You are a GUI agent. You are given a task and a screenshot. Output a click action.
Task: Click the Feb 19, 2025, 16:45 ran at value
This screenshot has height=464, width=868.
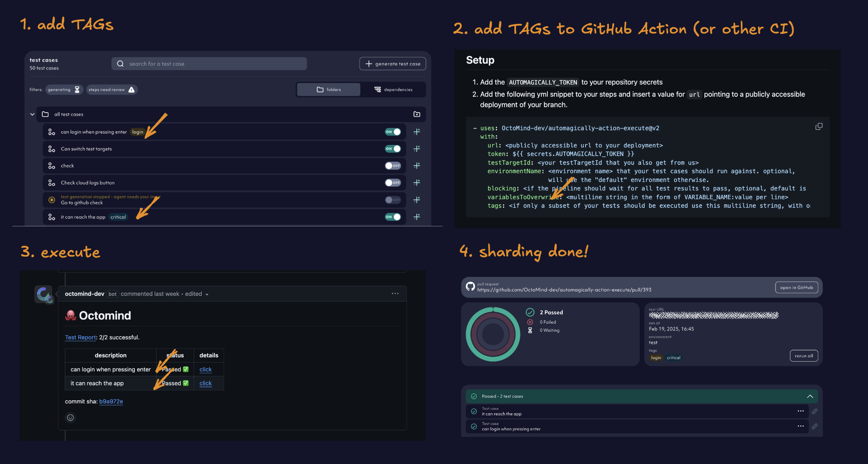click(671, 329)
